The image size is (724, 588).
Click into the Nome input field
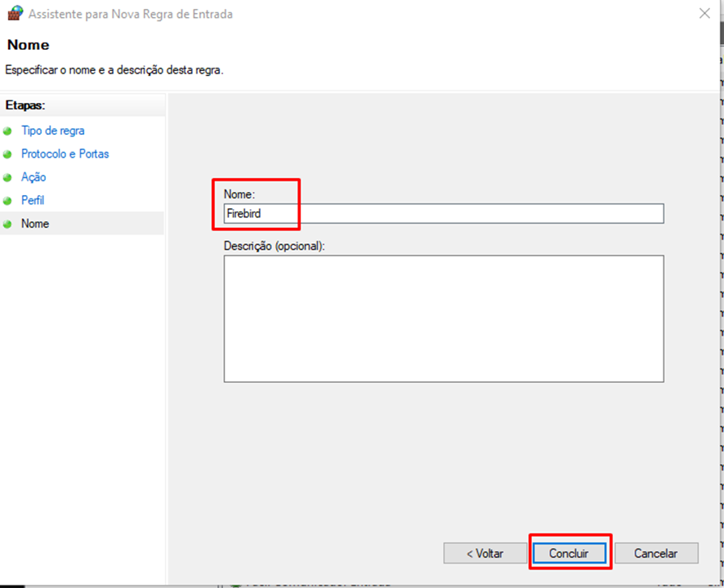[444, 214]
